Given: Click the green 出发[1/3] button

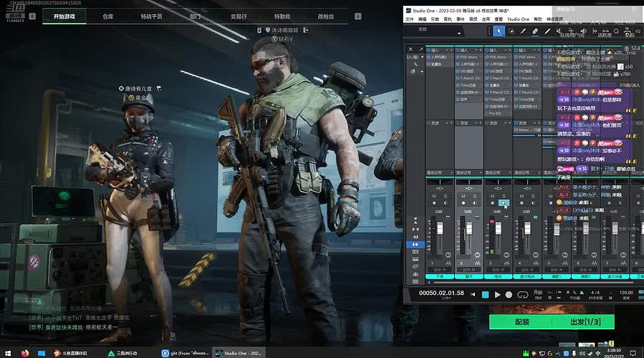Looking at the screenshot, I should [x=585, y=322].
